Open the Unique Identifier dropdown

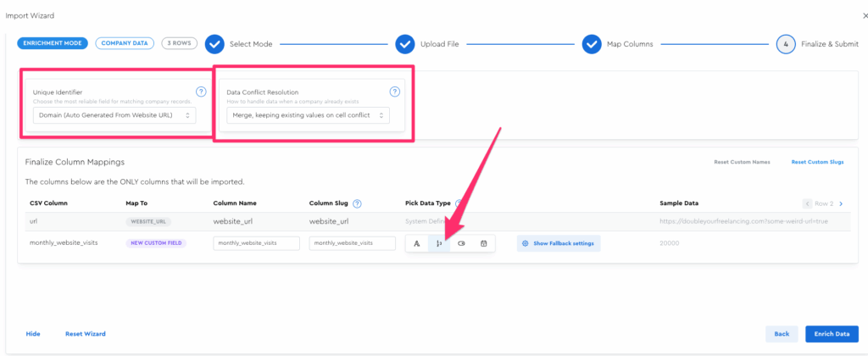point(114,114)
